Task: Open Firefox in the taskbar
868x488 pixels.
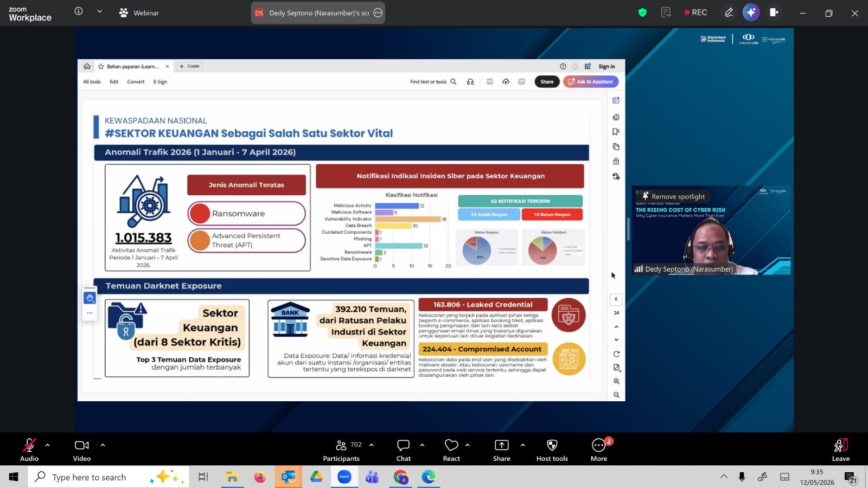Action: tap(260, 477)
